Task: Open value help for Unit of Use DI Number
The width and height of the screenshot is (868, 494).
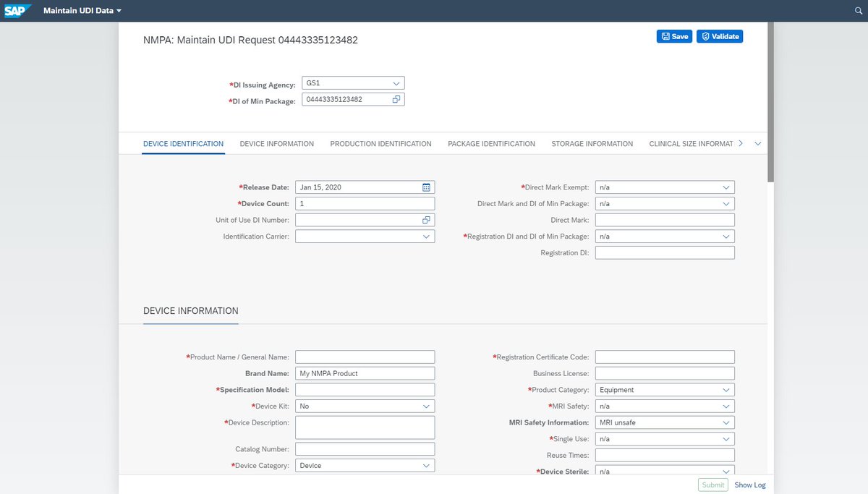Action: coord(427,220)
